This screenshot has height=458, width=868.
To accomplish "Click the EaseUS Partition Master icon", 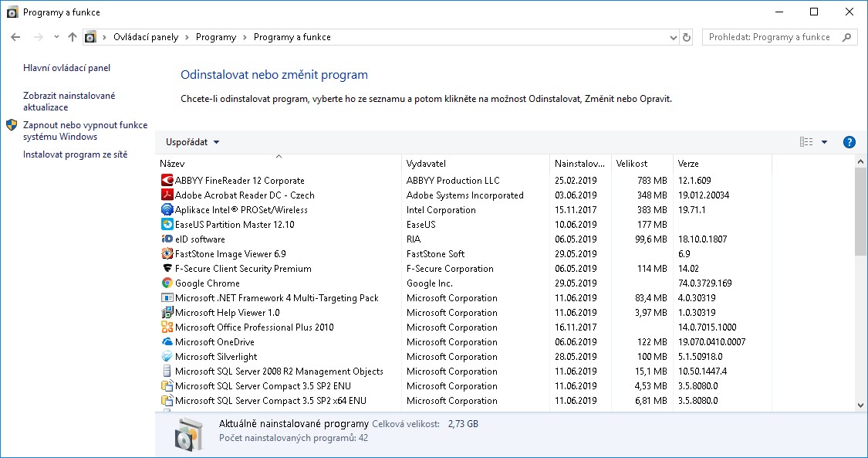I will coord(167,225).
